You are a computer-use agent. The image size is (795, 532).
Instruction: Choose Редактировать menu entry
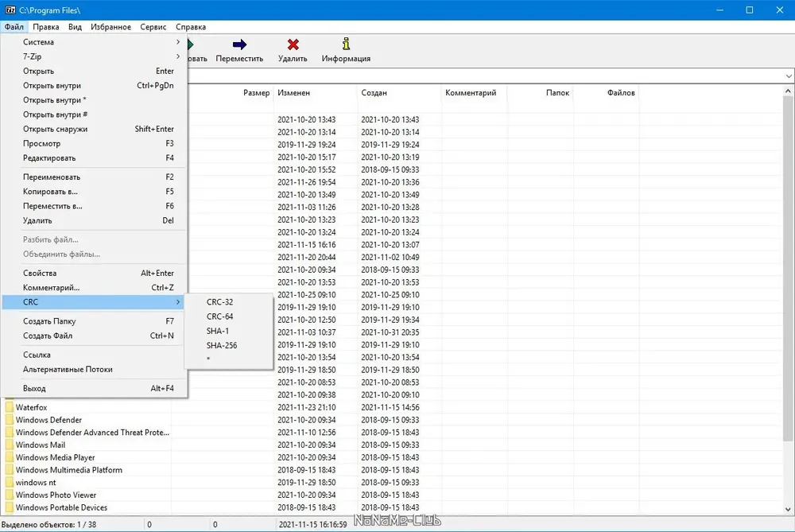pos(95,157)
